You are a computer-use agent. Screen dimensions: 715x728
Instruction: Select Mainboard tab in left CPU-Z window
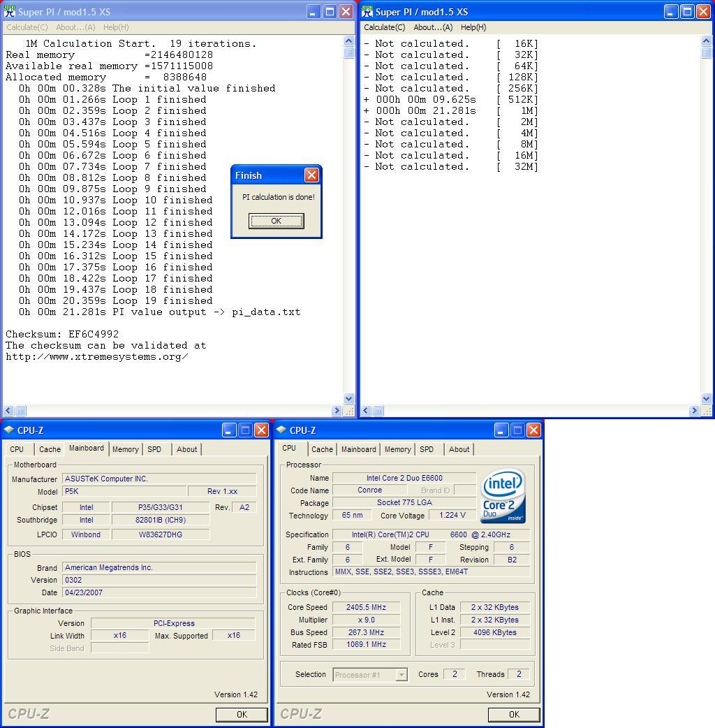(87, 448)
